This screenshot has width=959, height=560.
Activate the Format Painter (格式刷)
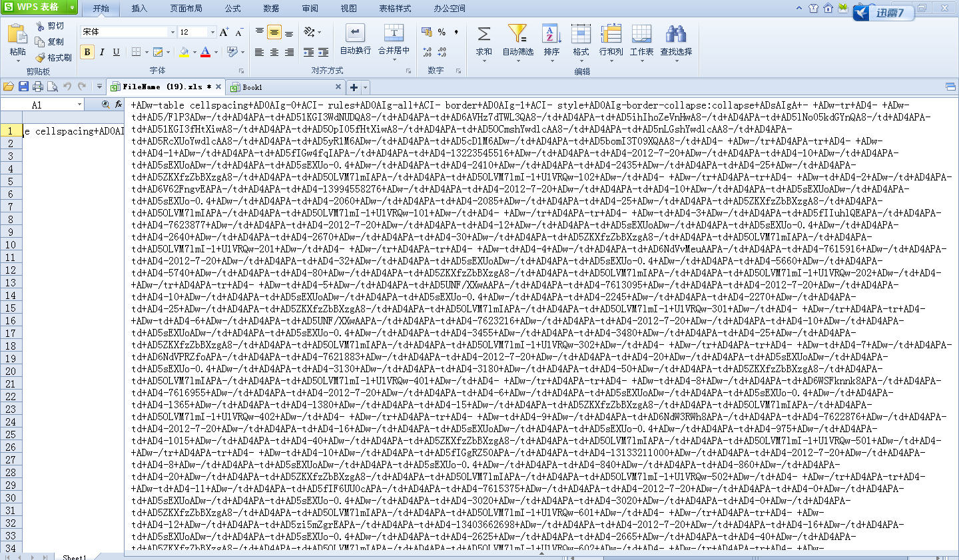point(53,58)
